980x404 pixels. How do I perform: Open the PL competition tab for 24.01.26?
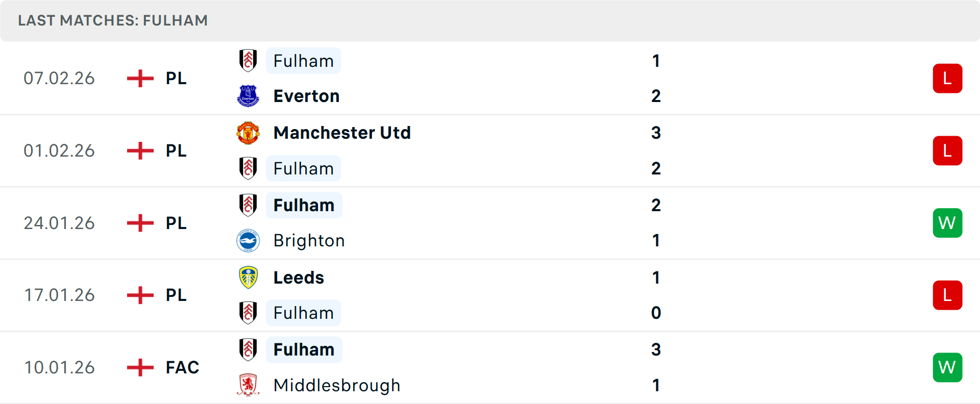176,223
